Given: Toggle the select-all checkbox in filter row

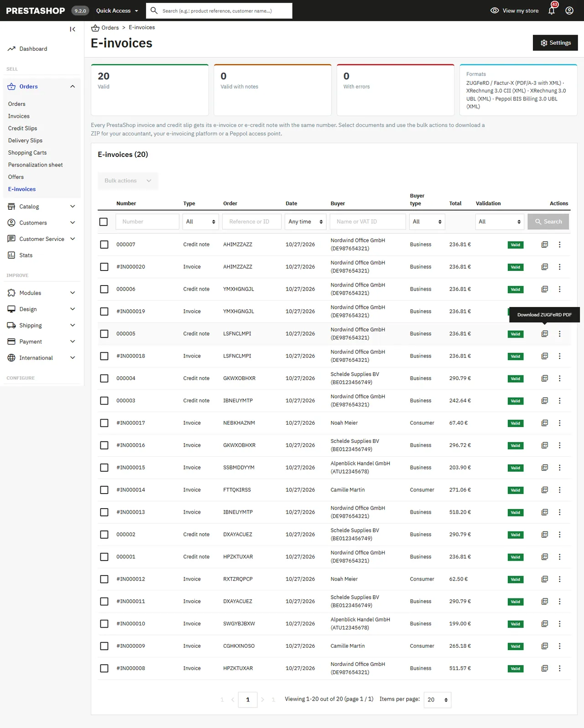Looking at the screenshot, I should point(104,222).
